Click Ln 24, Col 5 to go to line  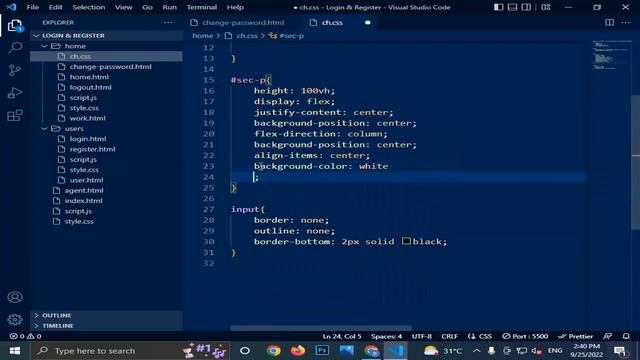click(342, 336)
